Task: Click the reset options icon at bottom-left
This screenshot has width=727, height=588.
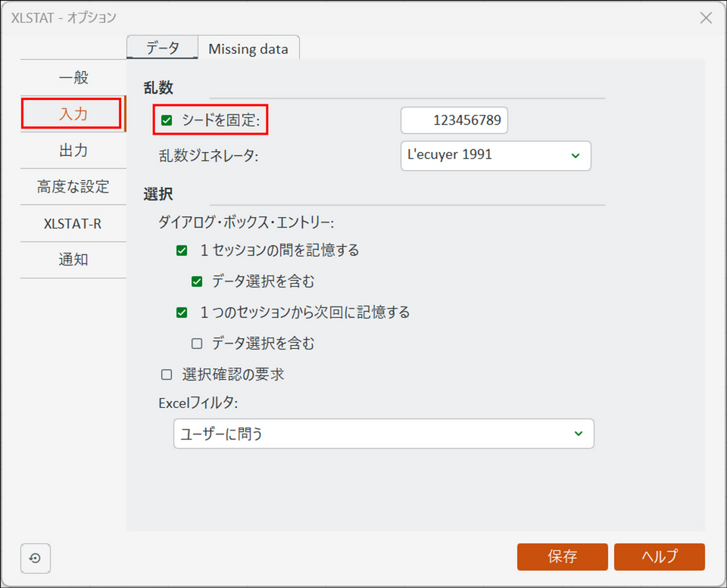Action: pos(35,558)
